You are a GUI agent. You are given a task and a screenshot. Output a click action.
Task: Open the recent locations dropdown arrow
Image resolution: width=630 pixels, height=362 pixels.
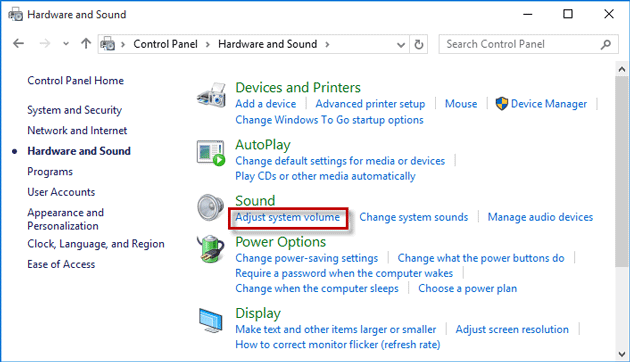pyautogui.click(x=66, y=44)
